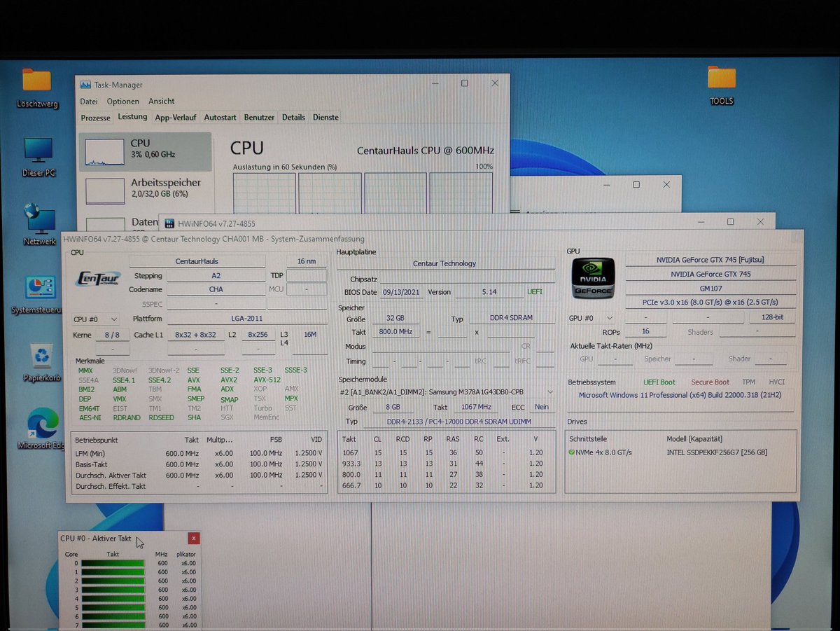The height and width of the screenshot is (631, 840).
Task: Open the Optionen menu in Task-Manager
Action: [123, 102]
